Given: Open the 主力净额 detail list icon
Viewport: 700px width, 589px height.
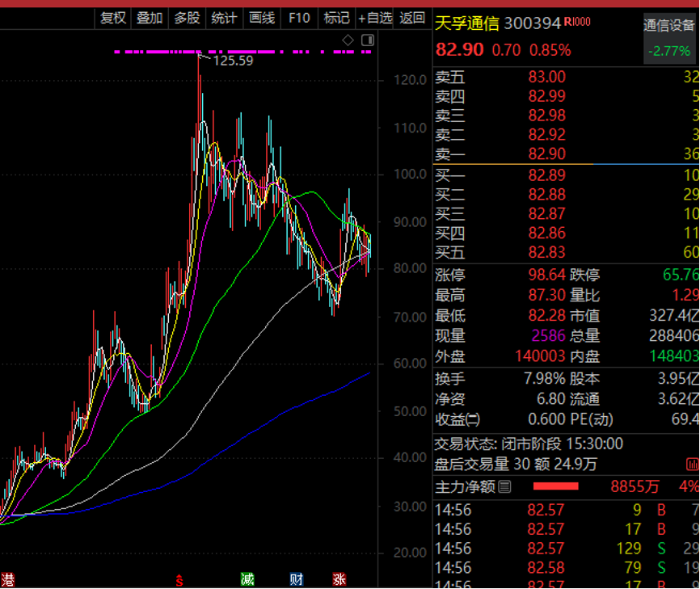Looking at the screenshot, I should tap(504, 487).
